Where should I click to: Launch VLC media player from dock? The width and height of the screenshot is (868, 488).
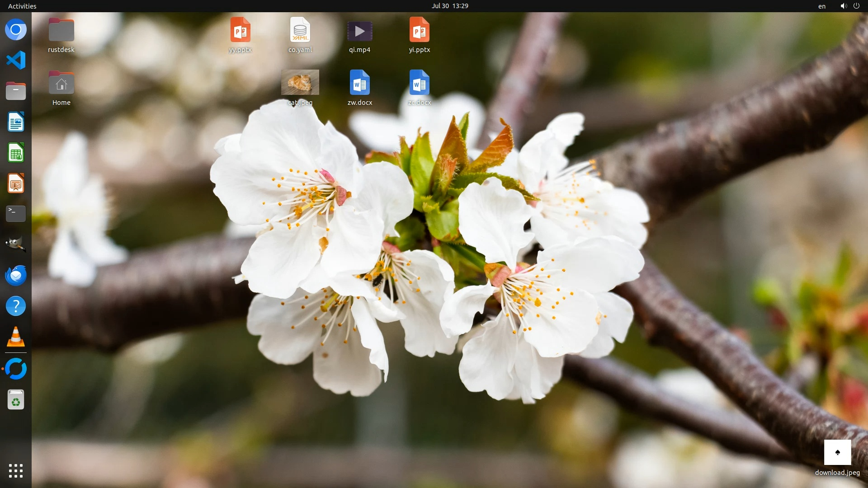16,337
